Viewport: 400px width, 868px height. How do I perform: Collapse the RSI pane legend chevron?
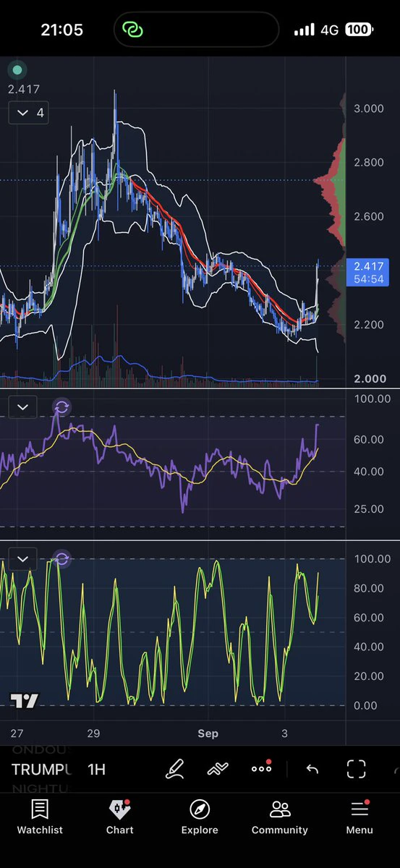pyautogui.click(x=22, y=407)
